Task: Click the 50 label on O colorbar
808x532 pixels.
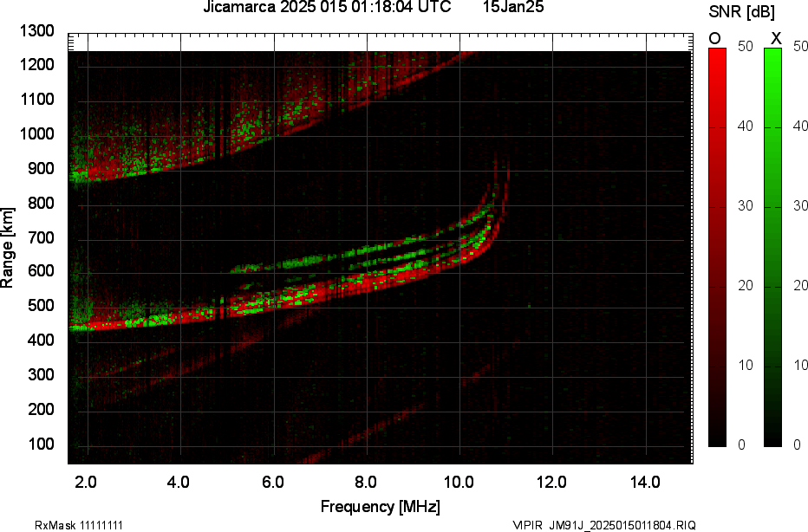Action: pyautogui.click(x=745, y=46)
